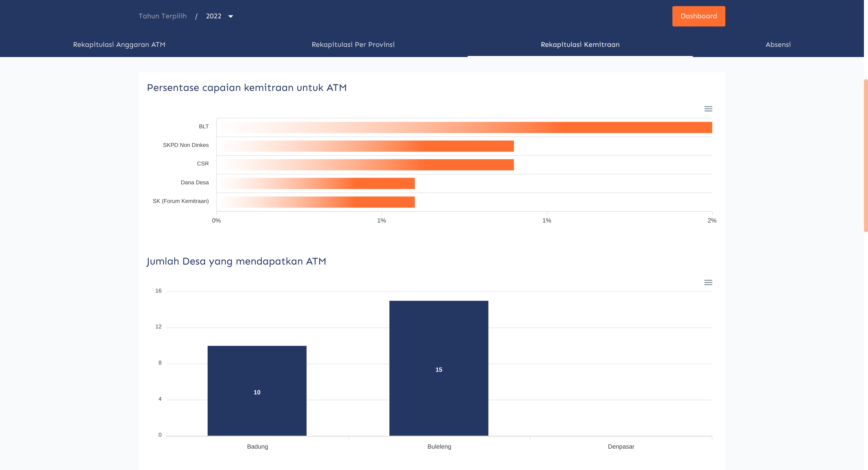Expand the year dropdown arrow next to 2022
Viewport: 868px width, 470px height.
(x=231, y=17)
